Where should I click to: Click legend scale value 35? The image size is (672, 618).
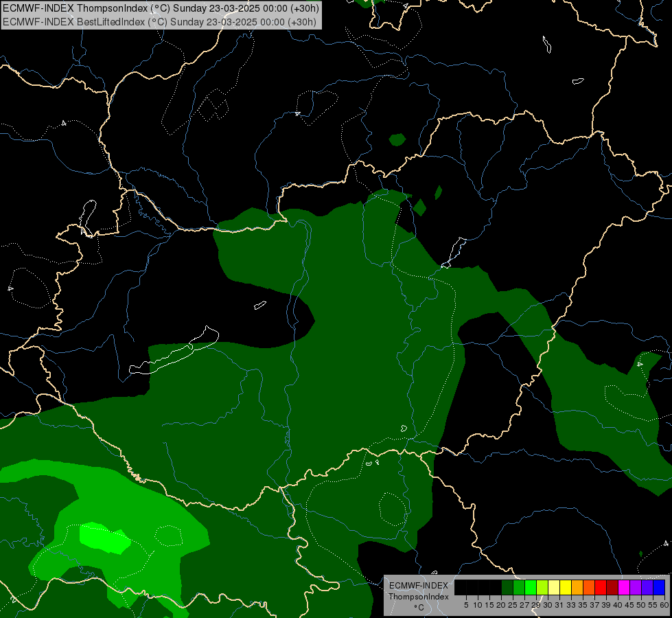[x=583, y=605]
